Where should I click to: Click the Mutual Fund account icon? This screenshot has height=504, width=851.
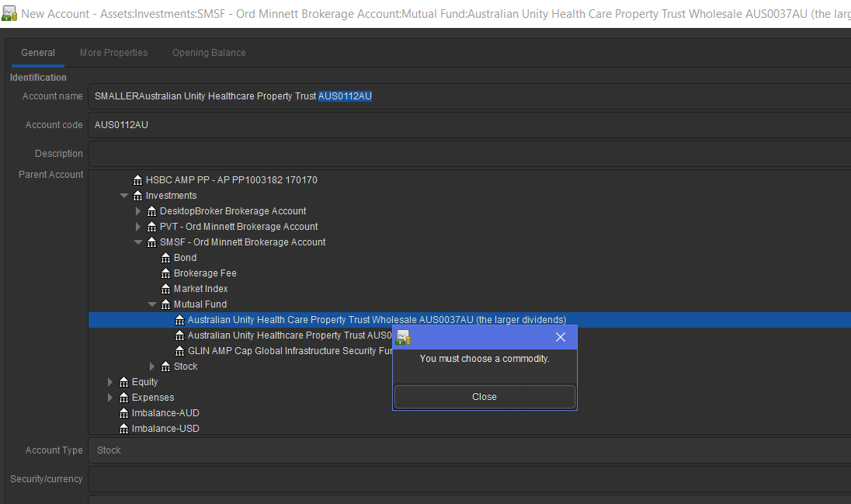coord(166,304)
